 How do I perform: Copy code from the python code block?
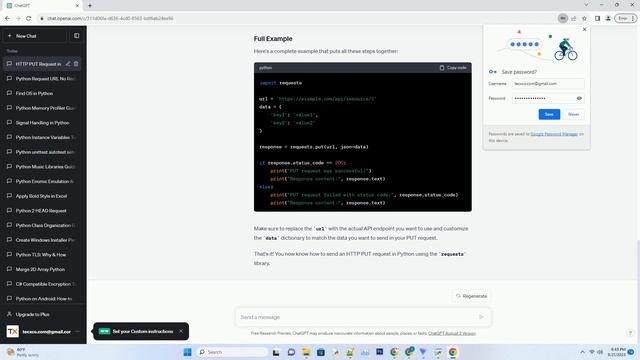453,68
